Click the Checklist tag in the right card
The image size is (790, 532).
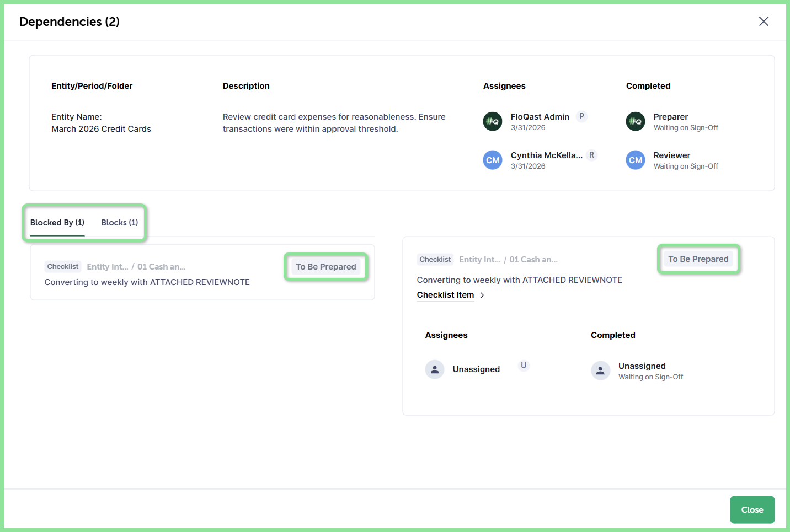(435, 260)
